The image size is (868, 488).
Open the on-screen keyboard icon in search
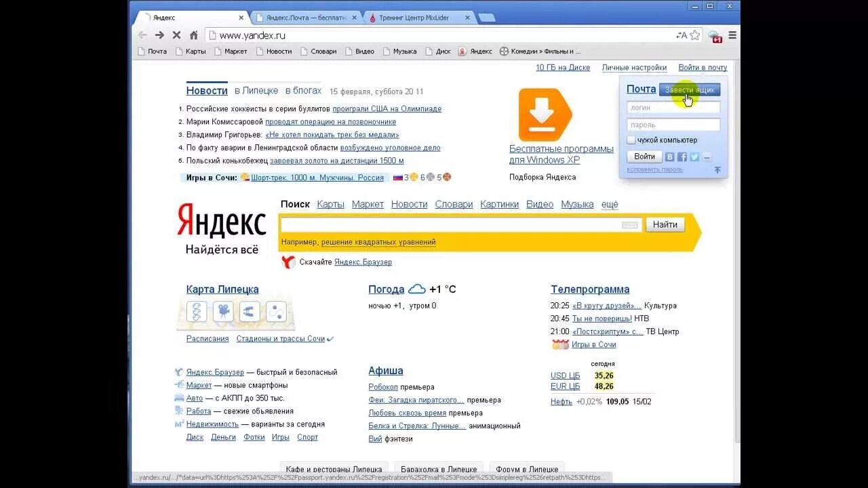630,225
